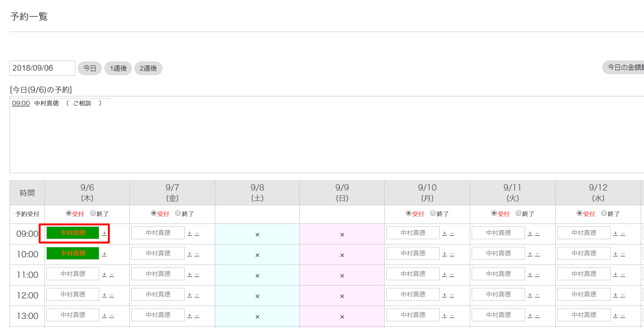Select 中村真徳 slot at 9/7 13:00
Image resolution: width=644 pixels, height=328 pixels.
tap(158, 315)
